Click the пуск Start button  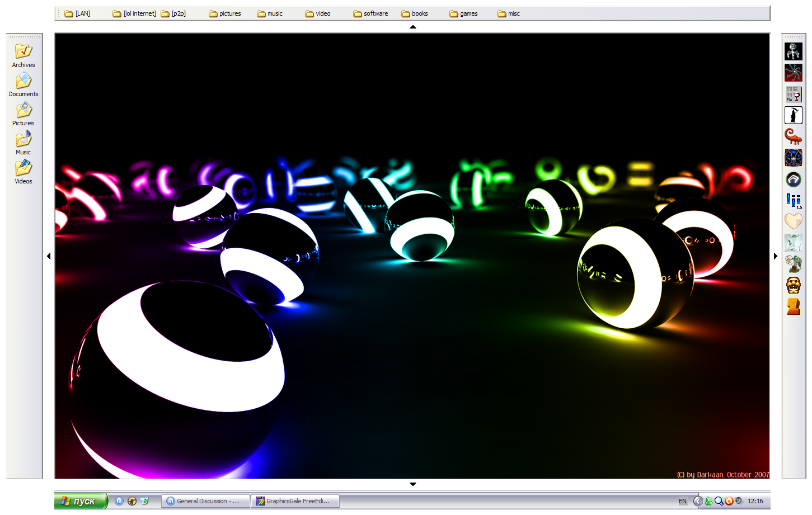[80, 501]
